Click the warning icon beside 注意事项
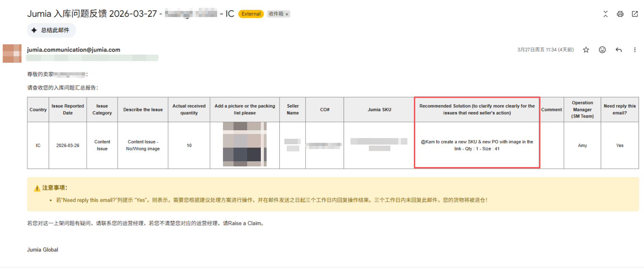Image resolution: width=644 pixels, height=268 pixels. (x=37, y=188)
